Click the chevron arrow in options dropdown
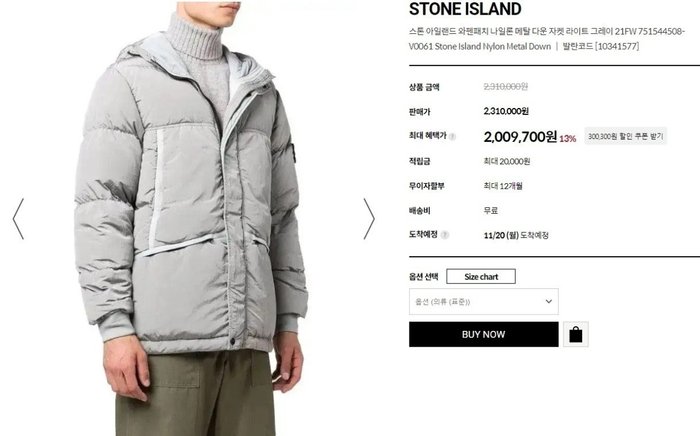 pos(549,301)
